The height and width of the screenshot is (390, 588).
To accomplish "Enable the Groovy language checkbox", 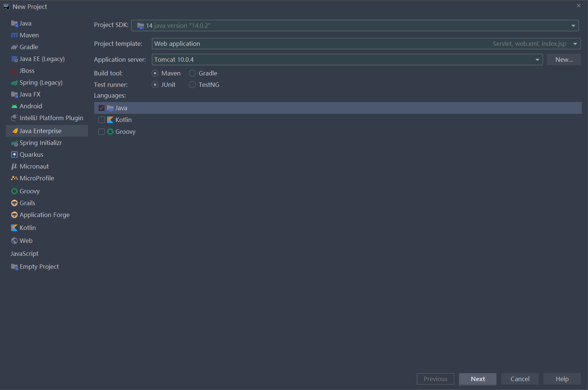I will click(x=101, y=132).
